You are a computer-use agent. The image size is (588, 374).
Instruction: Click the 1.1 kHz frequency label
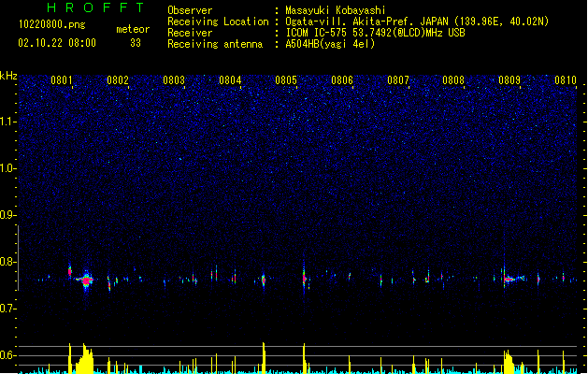tap(7, 122)
